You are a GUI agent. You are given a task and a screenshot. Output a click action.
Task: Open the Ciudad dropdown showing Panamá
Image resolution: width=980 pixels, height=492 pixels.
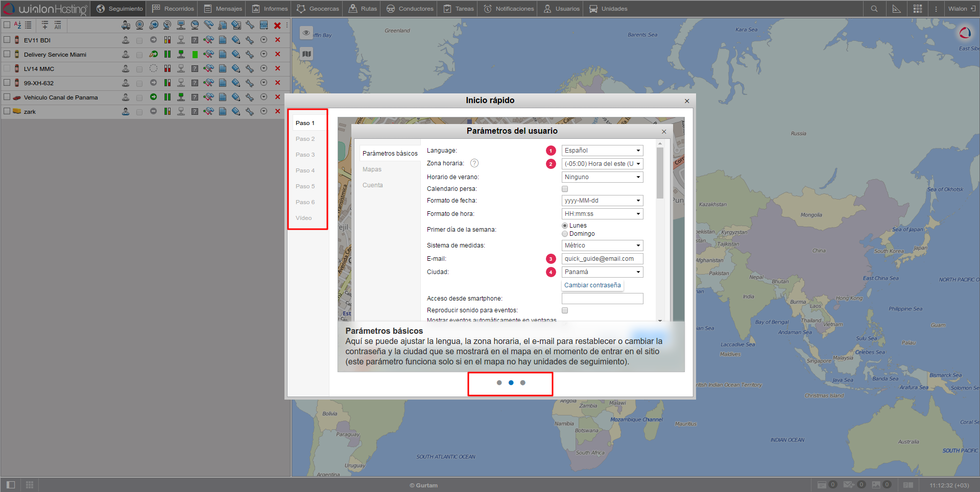tap(602, 272)
